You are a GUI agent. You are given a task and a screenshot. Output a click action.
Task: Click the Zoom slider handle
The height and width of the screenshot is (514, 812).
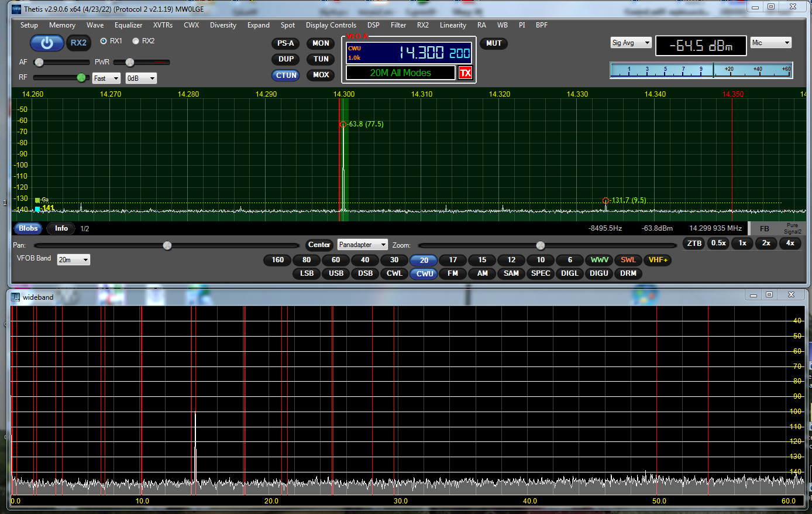pyautogui.click(x=541, y=245)
